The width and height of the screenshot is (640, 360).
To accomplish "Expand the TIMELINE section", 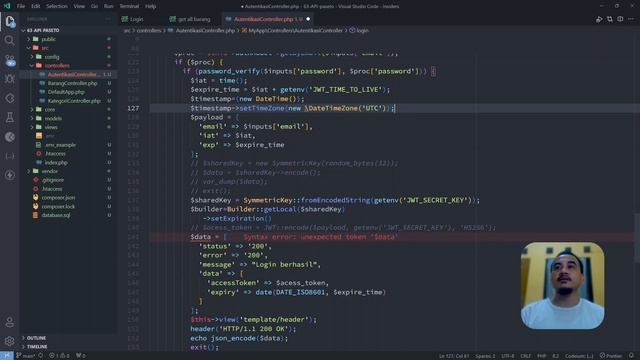I will point(37,347).
